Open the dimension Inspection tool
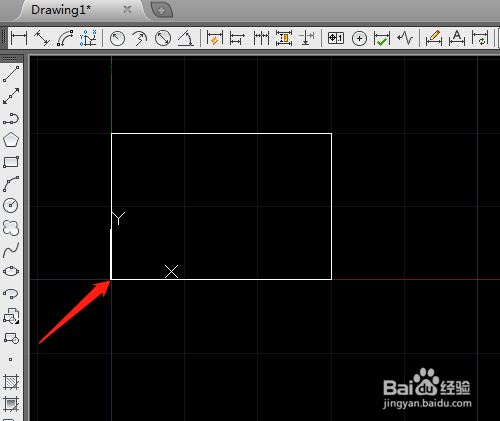Image resolution: width=500 pixels, height=421 pixels. (x=382, y=38)
